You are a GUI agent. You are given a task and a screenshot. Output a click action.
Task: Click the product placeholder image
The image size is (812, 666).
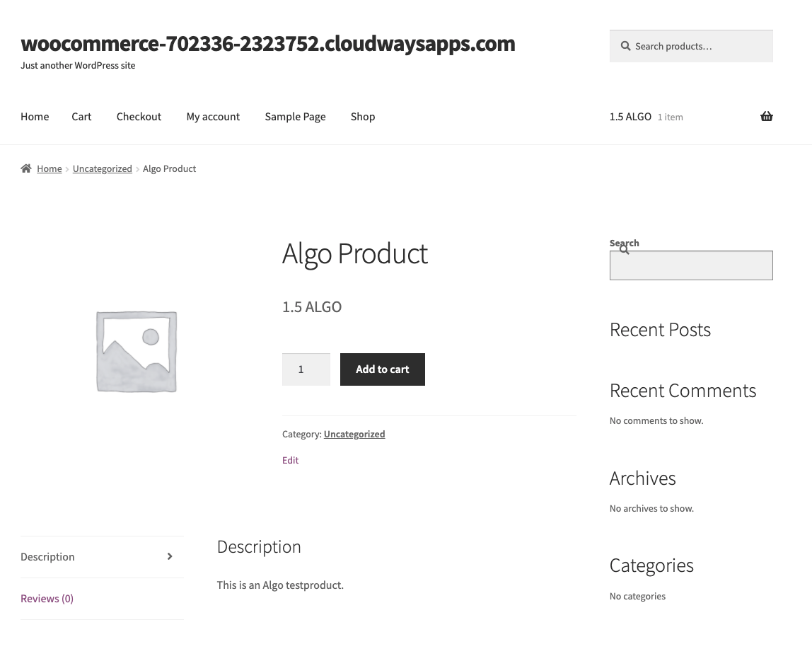coord(137,351)
